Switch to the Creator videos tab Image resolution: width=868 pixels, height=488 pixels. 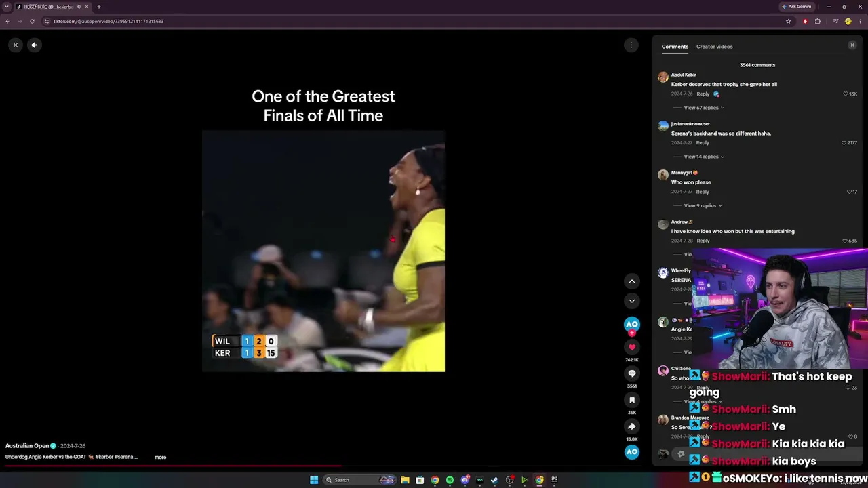point(715,47)
